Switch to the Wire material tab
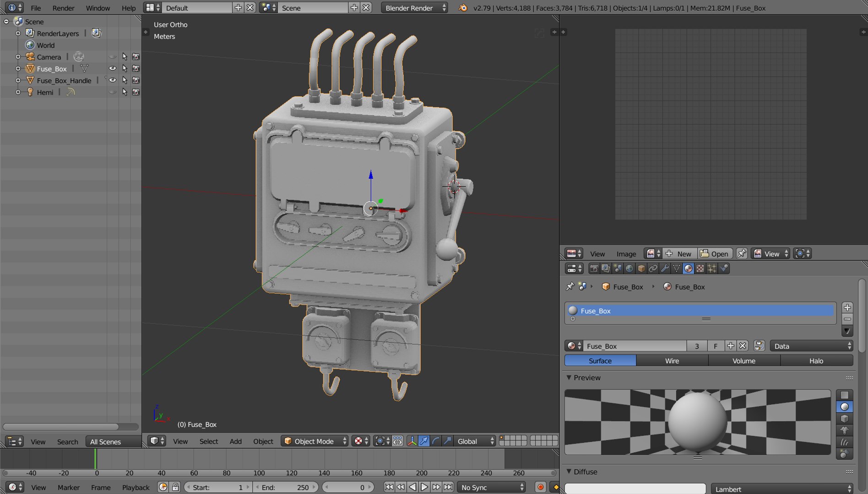868x494 pixels. pyautogui.click(x=672, y=360)
